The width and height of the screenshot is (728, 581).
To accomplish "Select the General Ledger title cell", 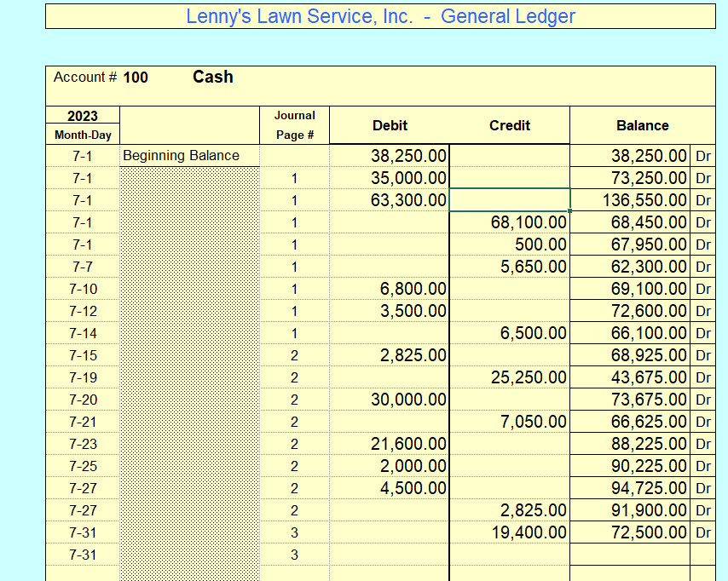I will click(x=380, y=16).
